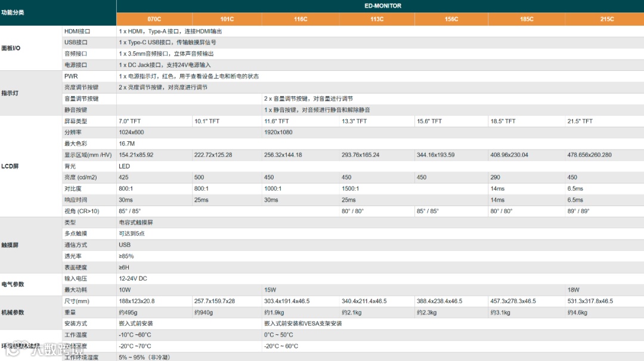This screenshot has width=644, height=361.
Task: Click the 185C model column header
Action: coord(526,19)
